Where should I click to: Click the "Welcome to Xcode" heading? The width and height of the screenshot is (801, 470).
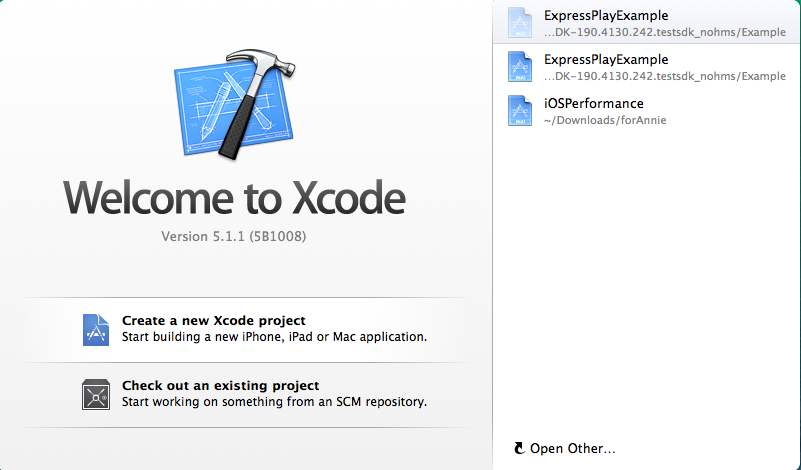(235, 199)
